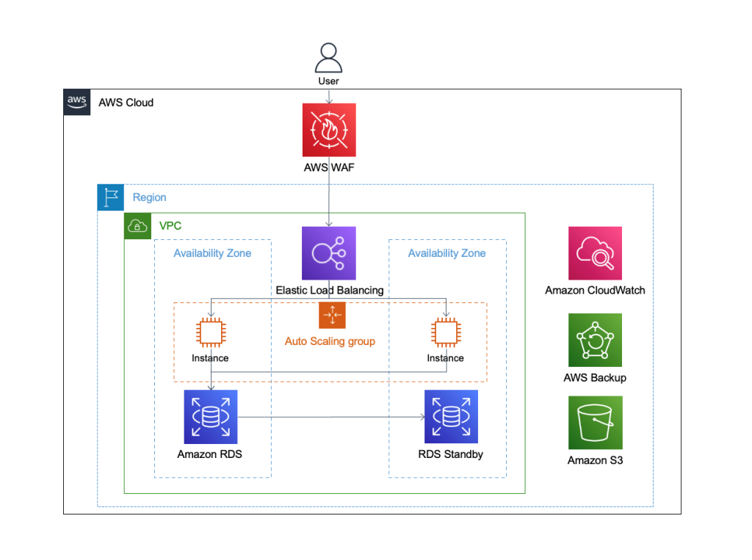
Task: Click the AWS logo badge
Action: (x=76, y=102)
